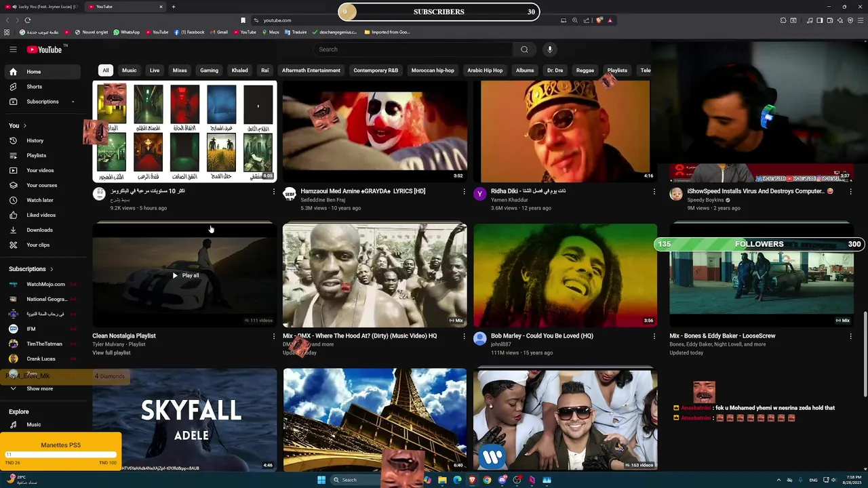Open Bob Marley - Could You Be Loved title

pos(542,336)
